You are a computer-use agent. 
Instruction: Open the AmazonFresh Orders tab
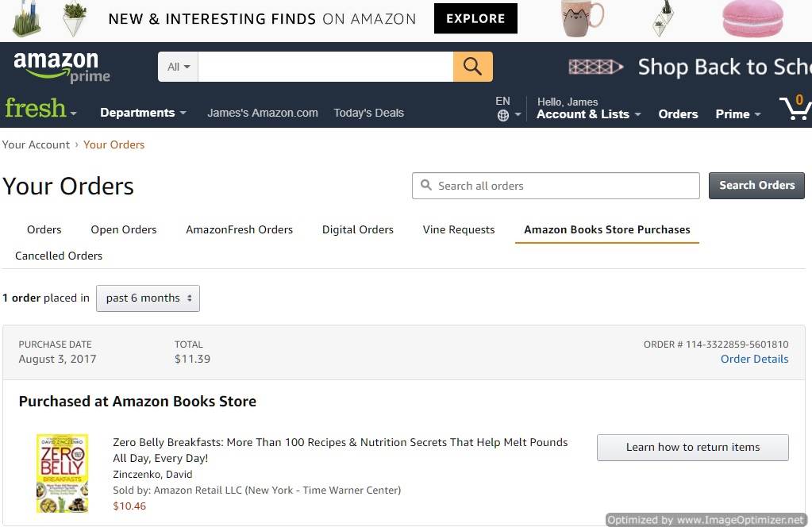(x=239, y=229)
